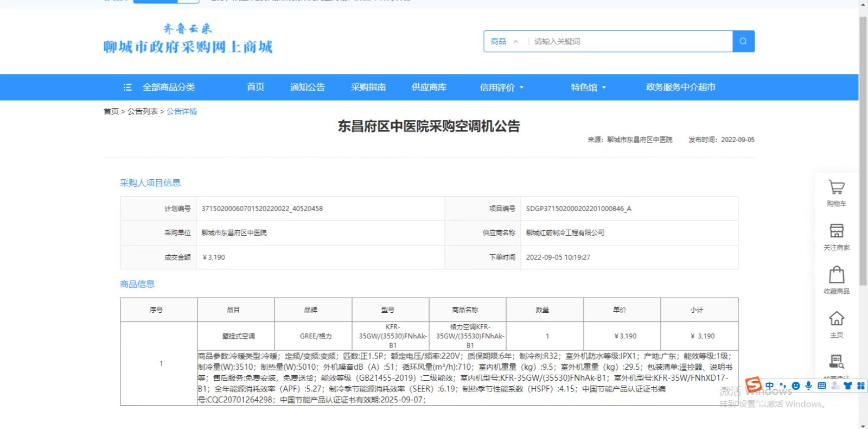Click the IME microphone voice input icon
This screenshot has width=868, height=429.
coord(808,386)
